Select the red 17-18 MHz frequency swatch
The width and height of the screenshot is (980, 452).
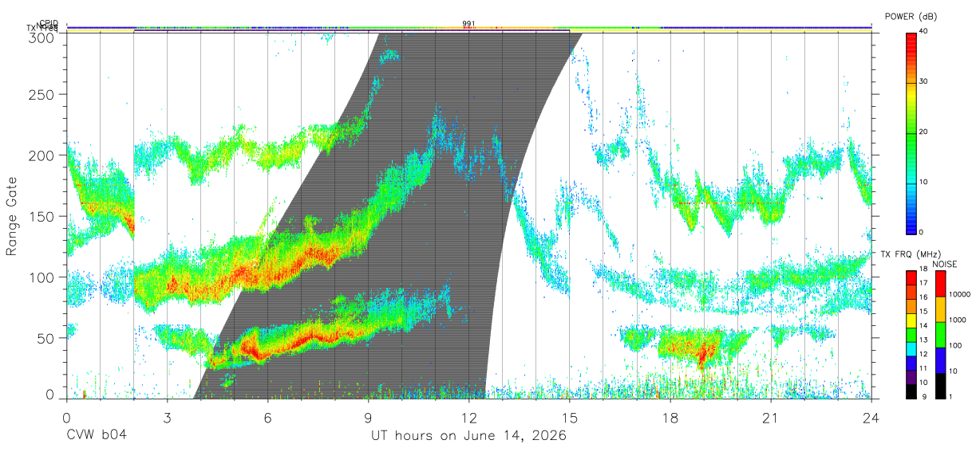point(911,278)
